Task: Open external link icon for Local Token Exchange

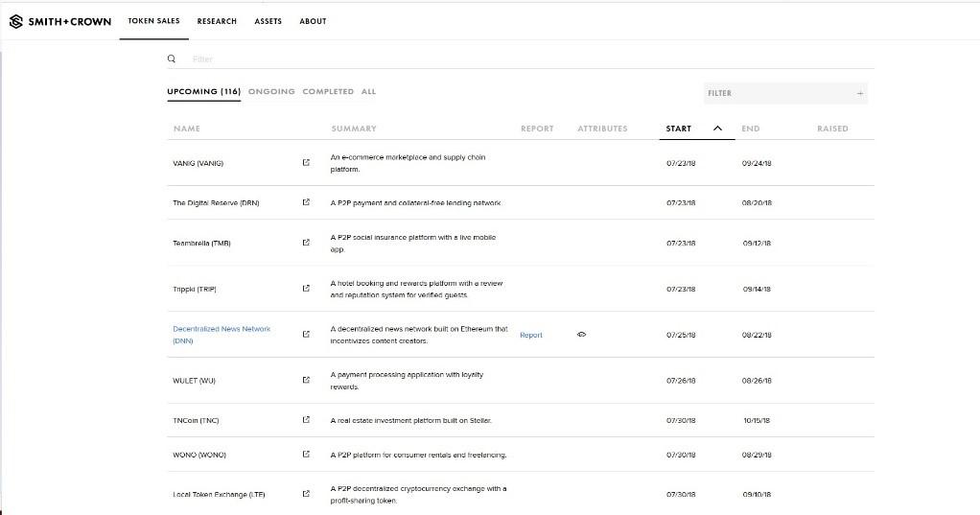Action: click(x=306, y=494)
